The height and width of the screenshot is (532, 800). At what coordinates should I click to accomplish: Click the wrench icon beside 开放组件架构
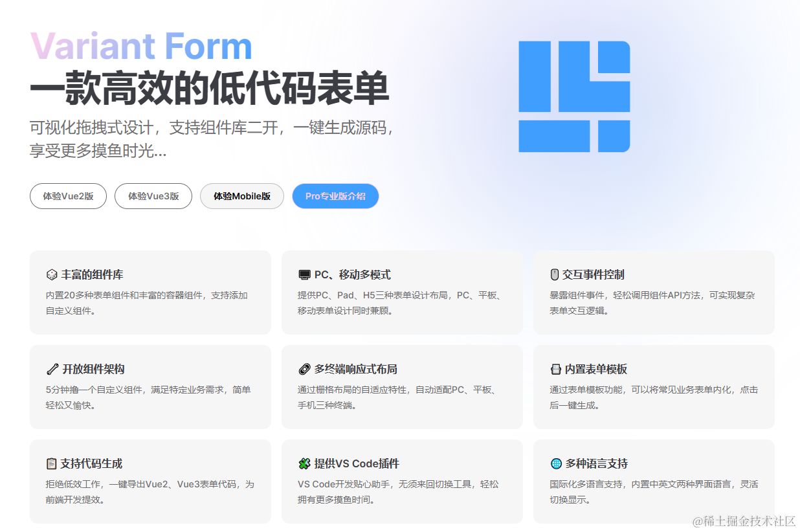point(52,370)
